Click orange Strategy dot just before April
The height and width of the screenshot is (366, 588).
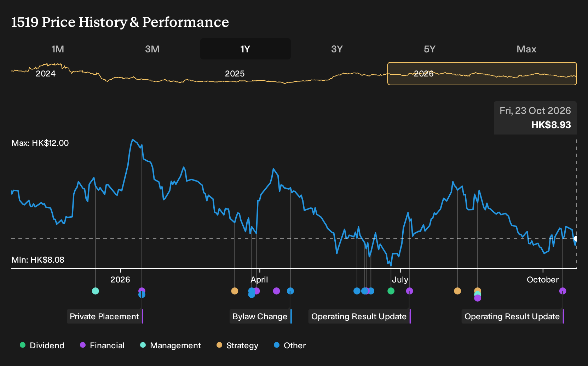click(x=235, y=291)
